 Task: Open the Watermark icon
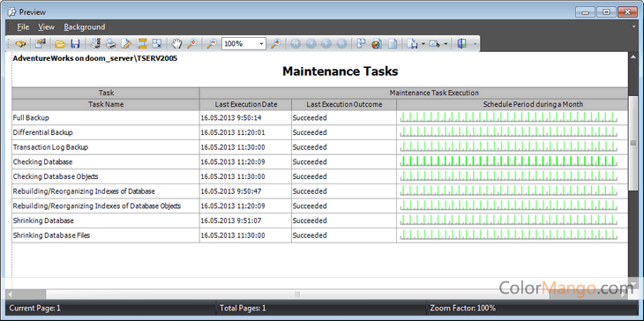393,43
